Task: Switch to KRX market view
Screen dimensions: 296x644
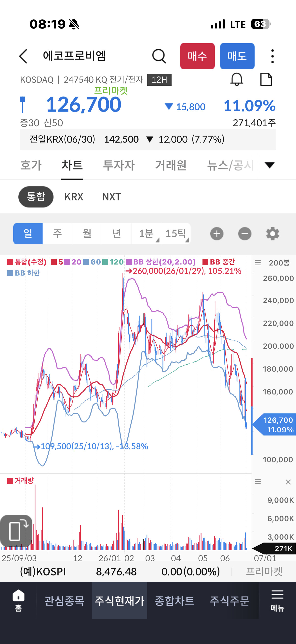Action: pos(74,197)
